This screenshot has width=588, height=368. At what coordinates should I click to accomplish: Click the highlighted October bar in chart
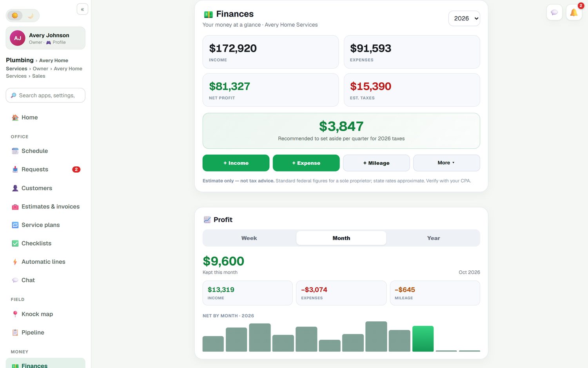click(423, 339)
